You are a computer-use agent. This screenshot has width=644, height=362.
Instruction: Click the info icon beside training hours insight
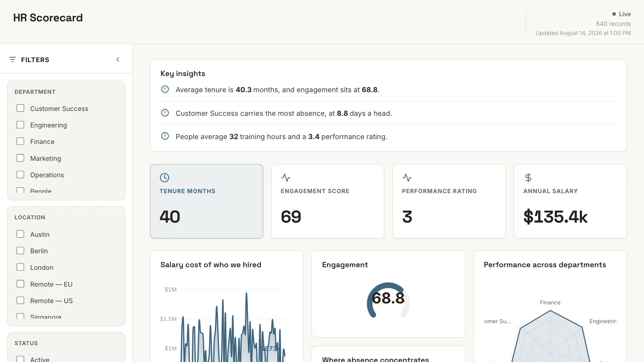pyautogui.click(x=165, y=136)
